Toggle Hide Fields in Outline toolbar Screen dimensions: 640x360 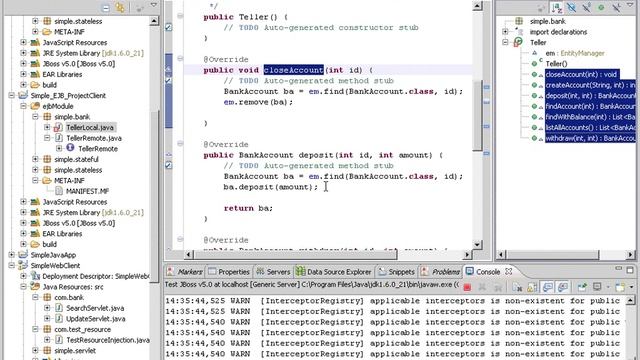click(571, 7)
